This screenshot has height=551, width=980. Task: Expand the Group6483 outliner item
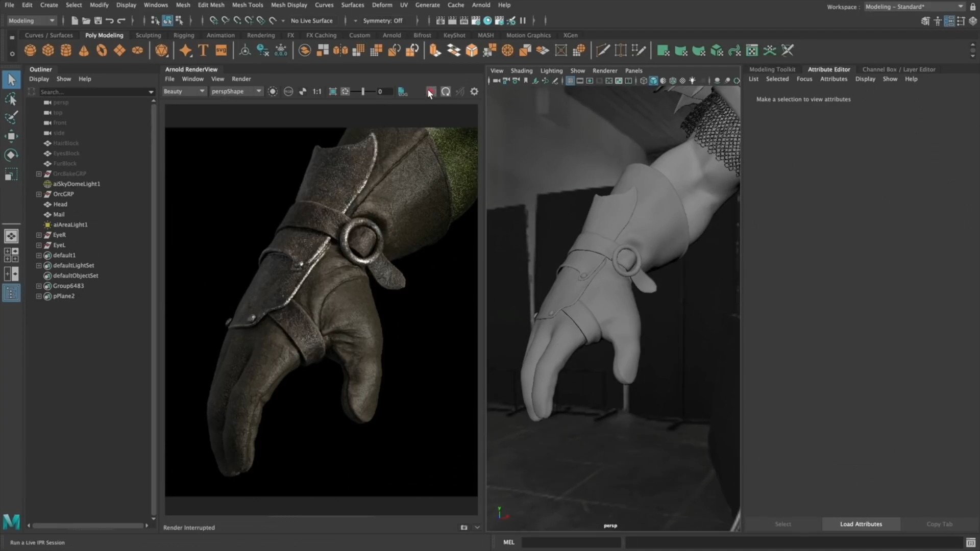coord(38,285)
